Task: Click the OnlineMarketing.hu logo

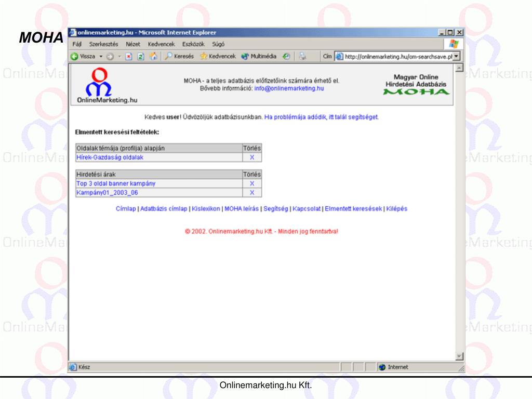Action: pyautogui.click(x=107, y=86)
